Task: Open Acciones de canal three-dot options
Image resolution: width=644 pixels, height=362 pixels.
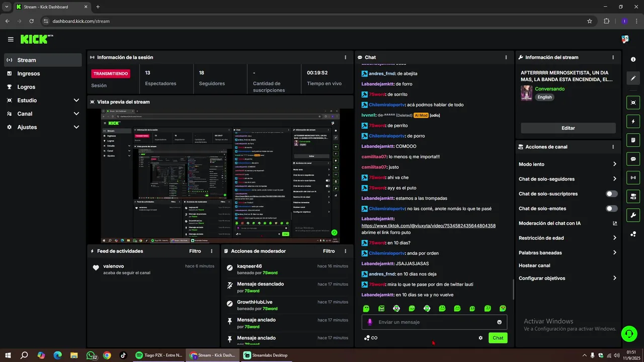Action: point(613,147)
